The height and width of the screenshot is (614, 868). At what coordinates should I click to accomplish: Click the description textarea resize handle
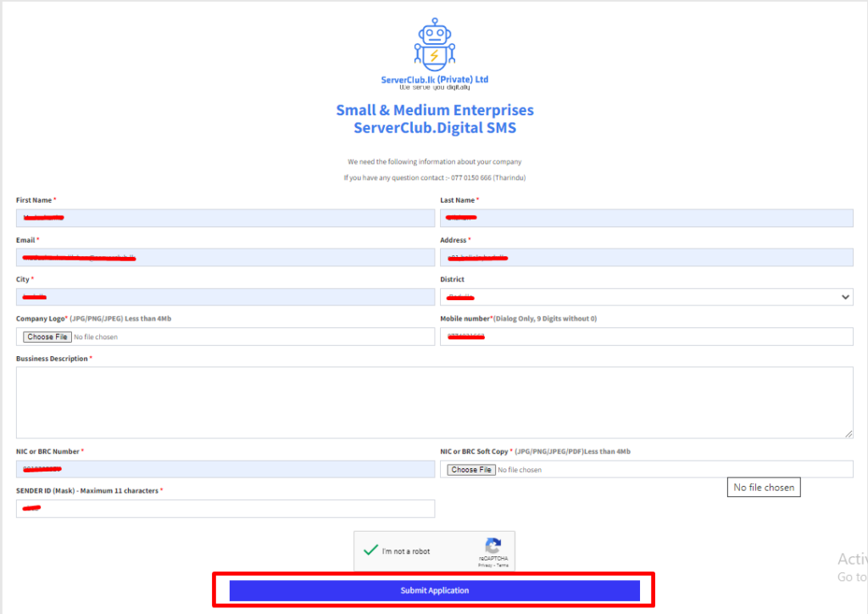849,433
